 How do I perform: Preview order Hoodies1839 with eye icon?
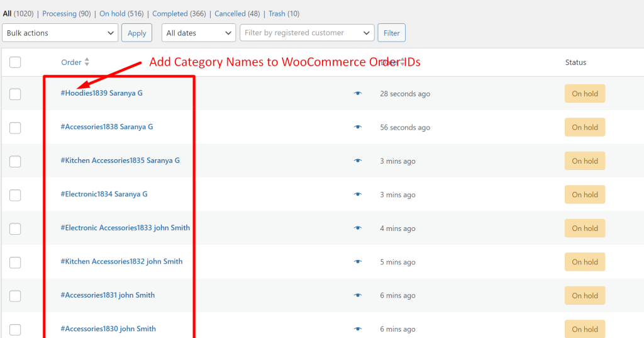point(358,93)
